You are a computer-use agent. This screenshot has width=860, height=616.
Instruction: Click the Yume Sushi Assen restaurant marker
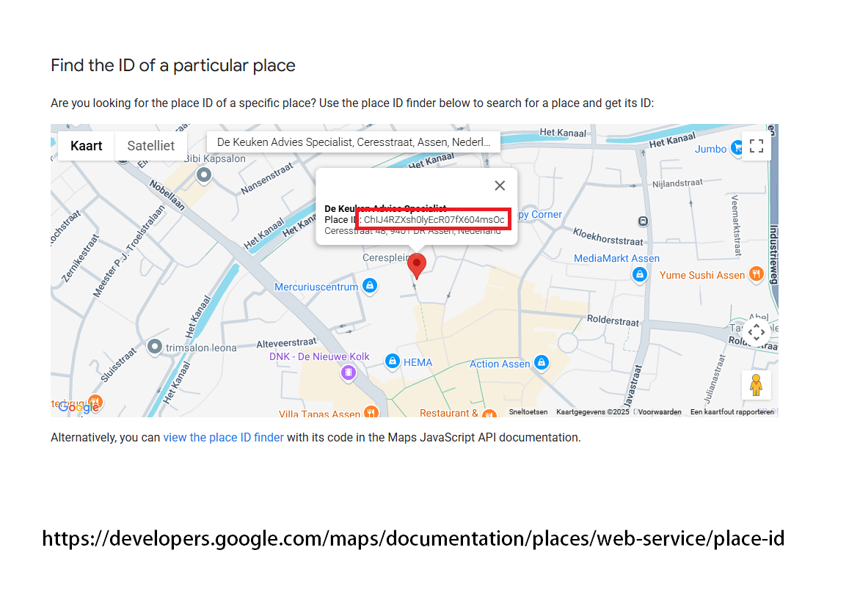(x=757, y=274)
